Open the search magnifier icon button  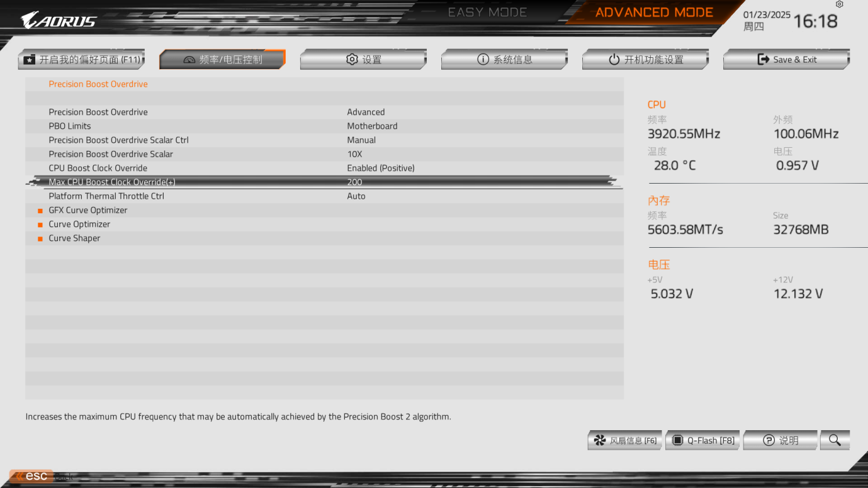pos(835,440)
